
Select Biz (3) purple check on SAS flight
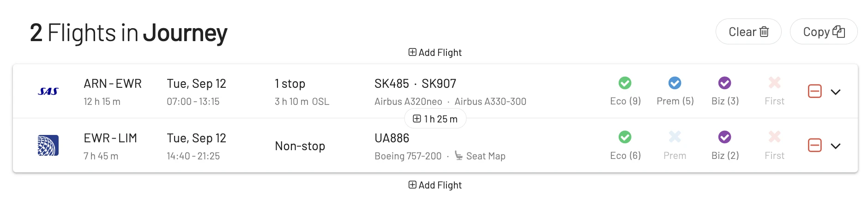[x=725, y=83]
